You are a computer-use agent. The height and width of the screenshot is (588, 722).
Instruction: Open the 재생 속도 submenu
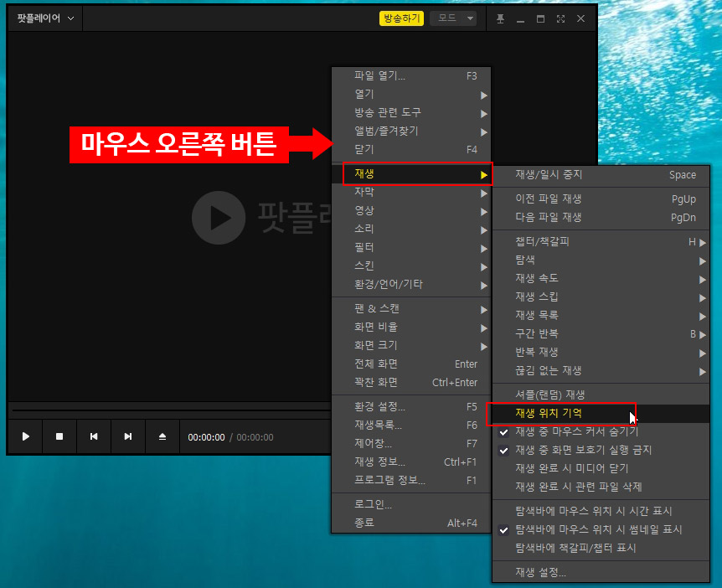click(601, 279)
